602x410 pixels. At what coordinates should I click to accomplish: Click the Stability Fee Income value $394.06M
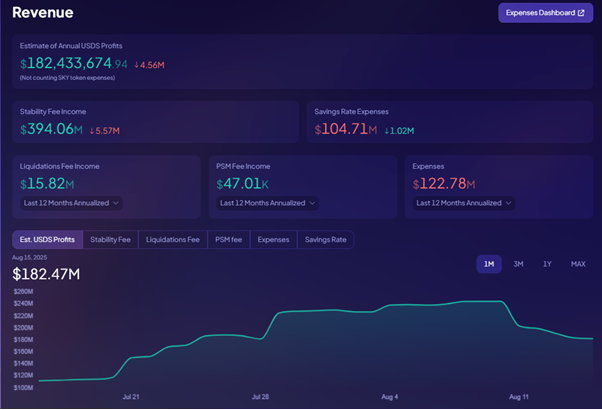(48, 129)
